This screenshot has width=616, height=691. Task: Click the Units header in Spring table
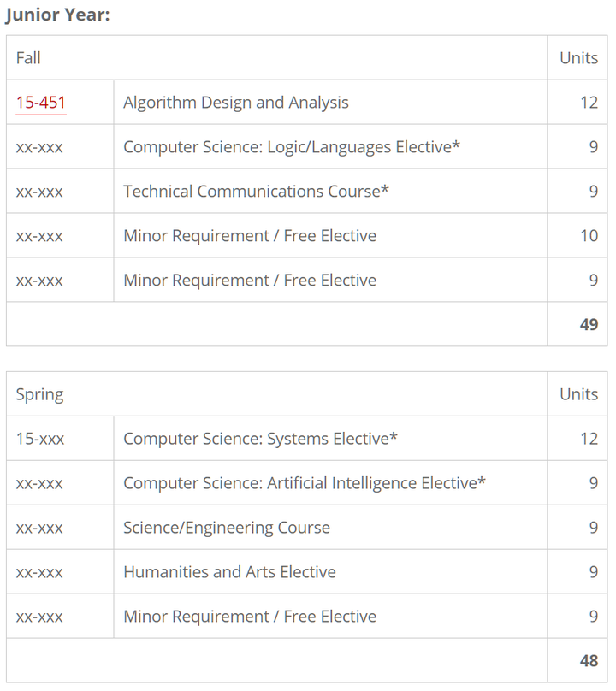click(578, 394)
